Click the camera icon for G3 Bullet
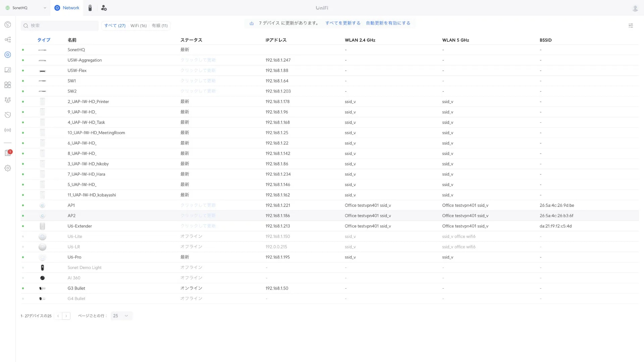This screenshot has height=362, width=644. [42, 288]
